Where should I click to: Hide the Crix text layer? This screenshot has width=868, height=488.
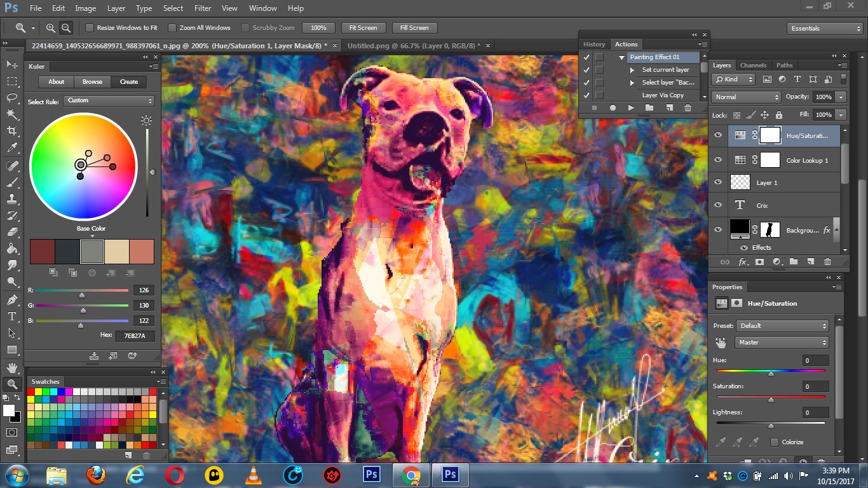tap(718, 205)
